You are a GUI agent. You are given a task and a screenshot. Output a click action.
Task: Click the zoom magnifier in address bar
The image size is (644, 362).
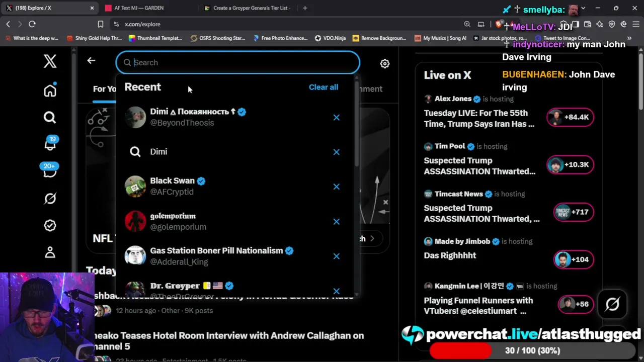[x=467, y=24]
